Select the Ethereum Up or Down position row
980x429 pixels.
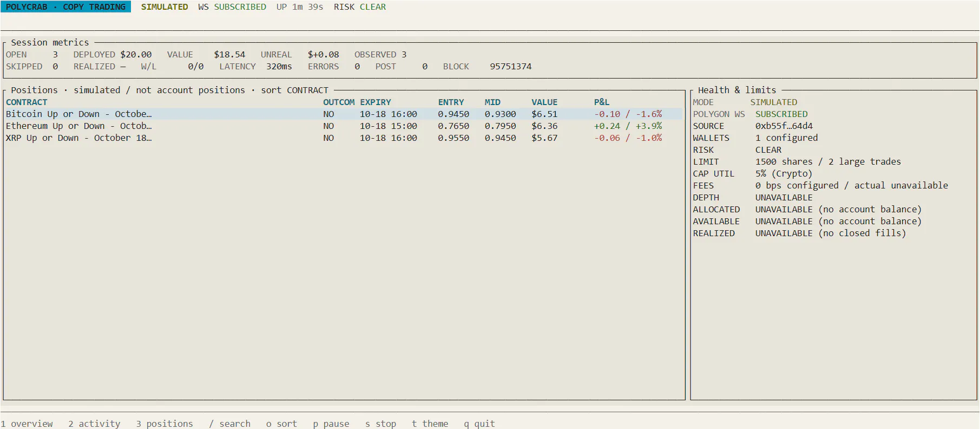point(344,126)
